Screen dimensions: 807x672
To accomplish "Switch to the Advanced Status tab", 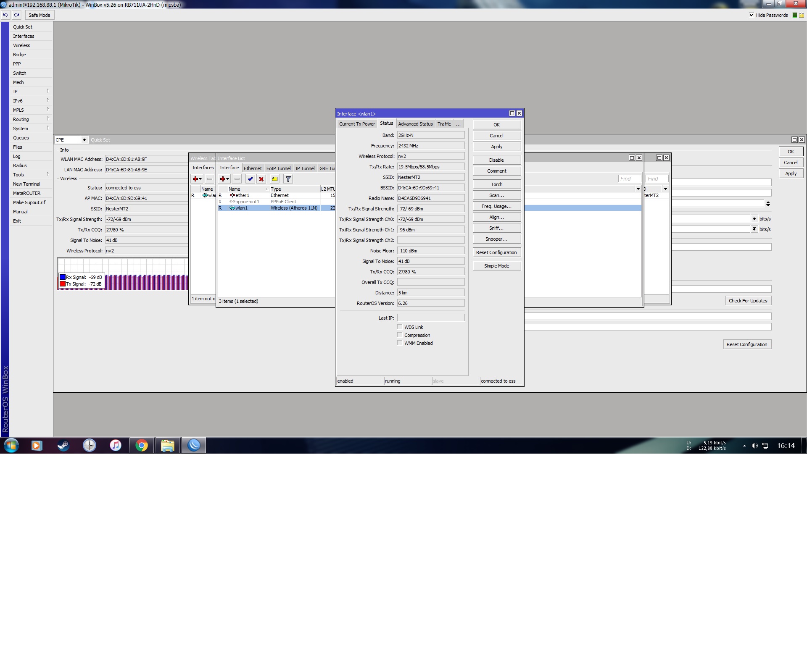I will (x=415, y=124).
